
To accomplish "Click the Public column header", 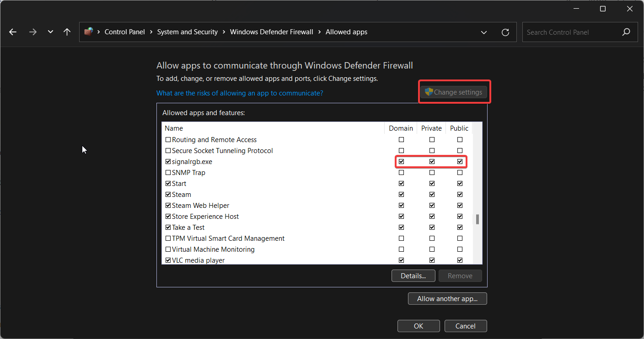I will [459, 128].
